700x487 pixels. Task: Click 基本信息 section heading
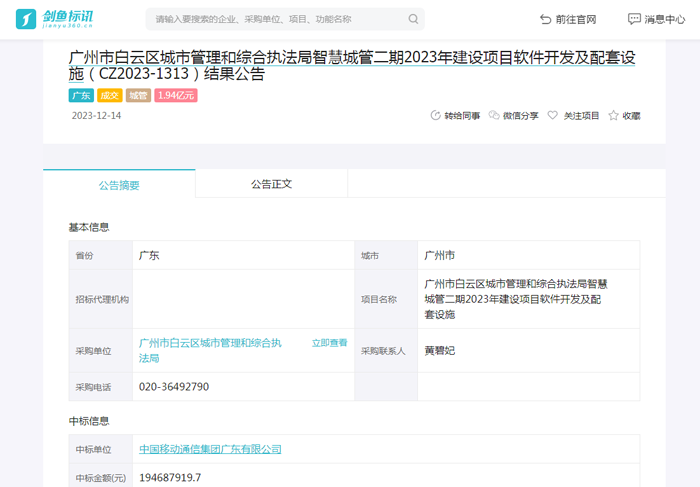[x=89, y=227]
